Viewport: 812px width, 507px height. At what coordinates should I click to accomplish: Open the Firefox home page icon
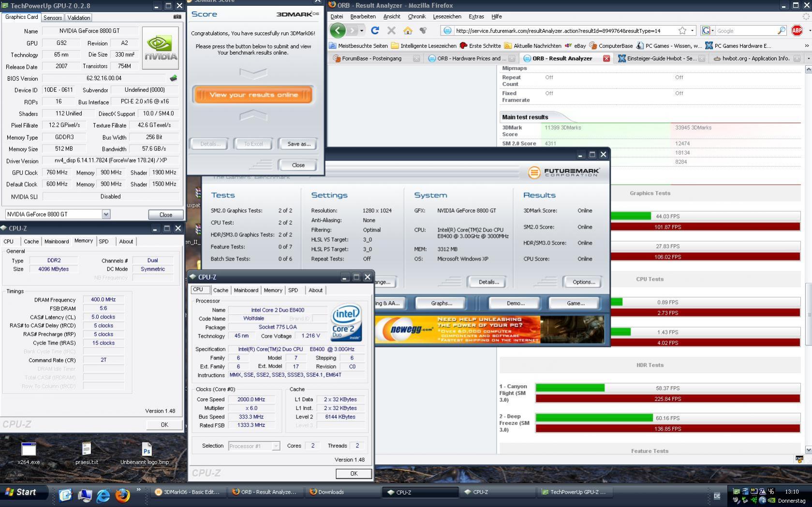408,30
